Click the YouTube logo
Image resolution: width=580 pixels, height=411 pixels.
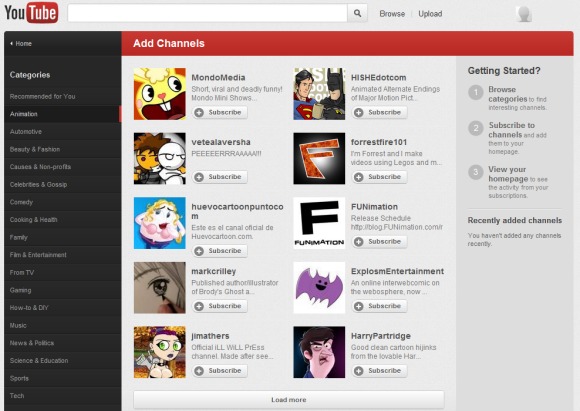coord(31,13)
